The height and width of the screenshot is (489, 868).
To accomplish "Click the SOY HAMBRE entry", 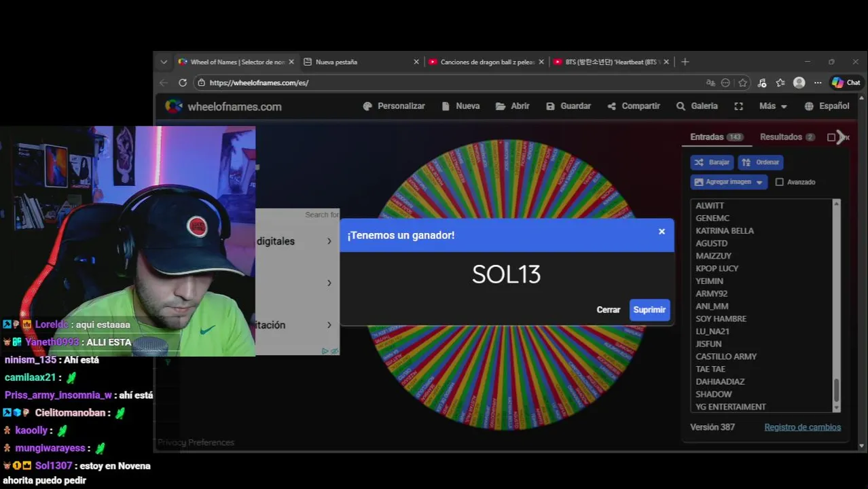I will point(721,319).
